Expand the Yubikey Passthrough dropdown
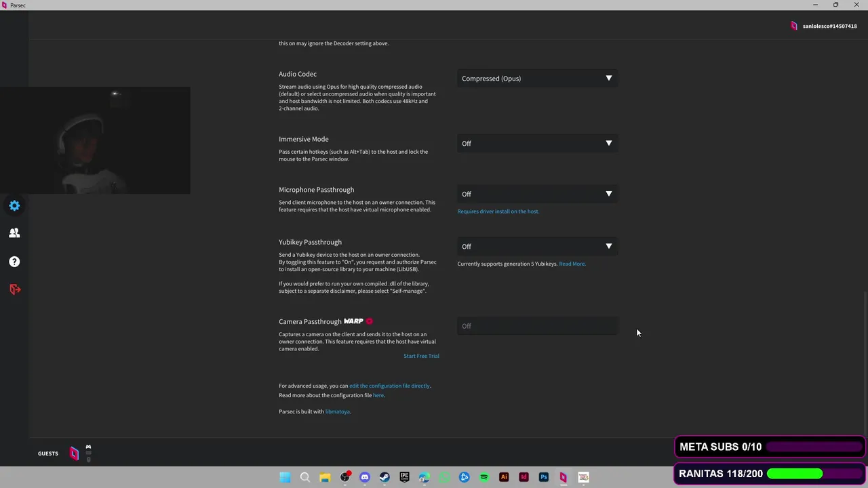Screen dimensions: 868x488 [537, 247]
